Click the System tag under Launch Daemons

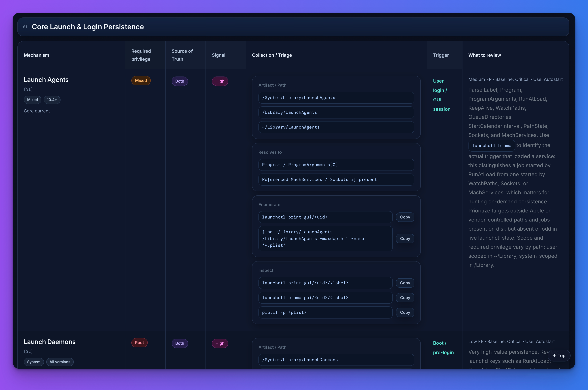click(x=34, y=362)
